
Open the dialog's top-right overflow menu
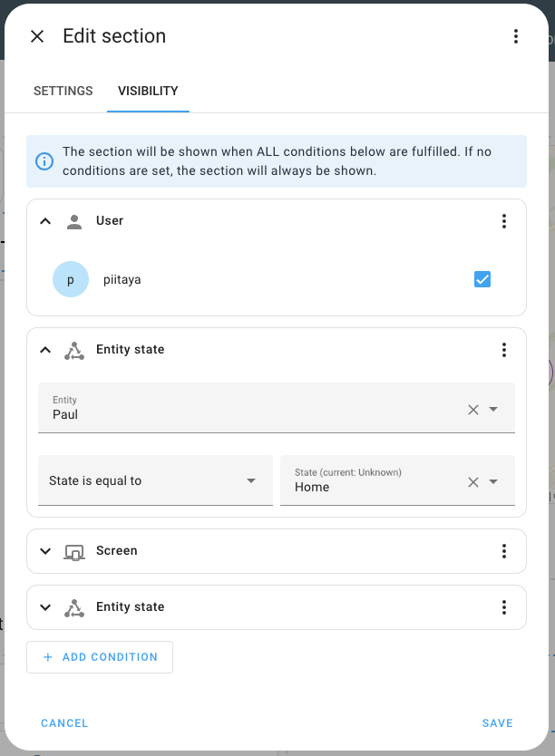[x=516, y=36]
